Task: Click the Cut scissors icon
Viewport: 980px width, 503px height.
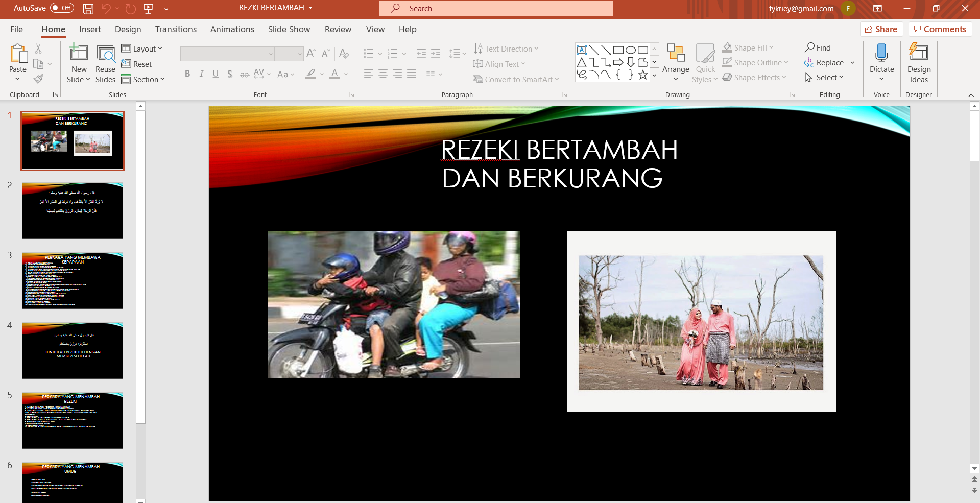Action: pyautogui.click(x=38, y=49)
